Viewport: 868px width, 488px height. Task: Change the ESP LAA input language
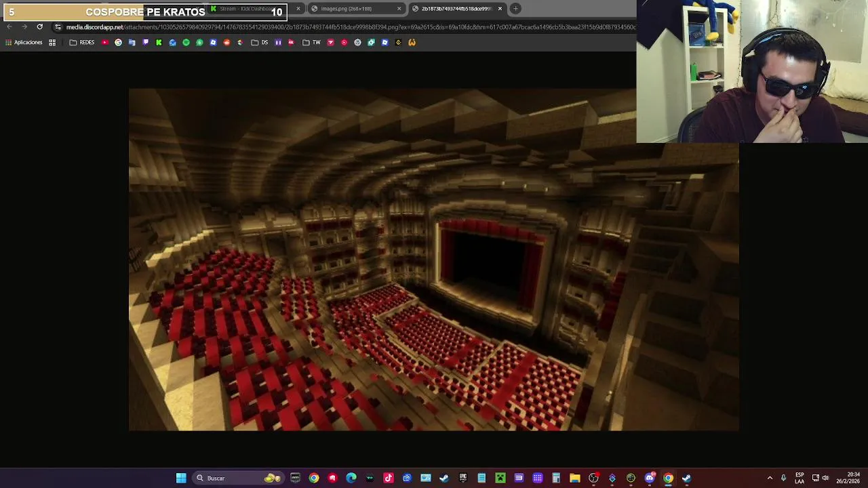(800, 478)
